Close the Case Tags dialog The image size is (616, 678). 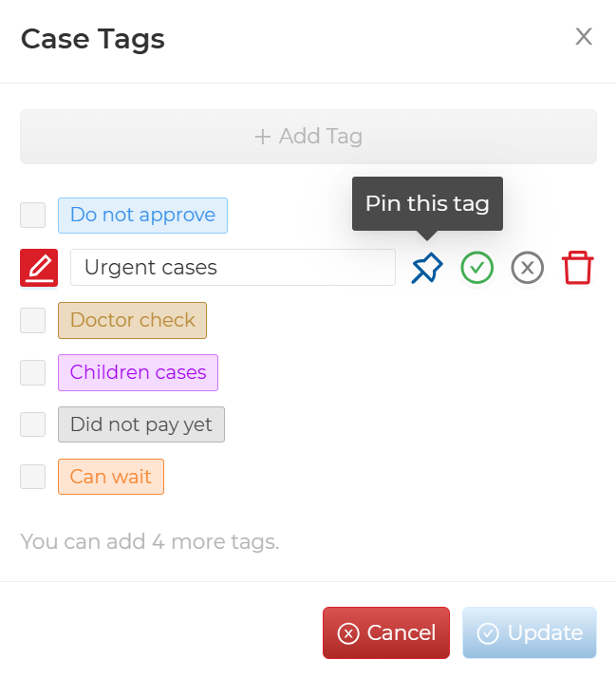coord(584,37)
